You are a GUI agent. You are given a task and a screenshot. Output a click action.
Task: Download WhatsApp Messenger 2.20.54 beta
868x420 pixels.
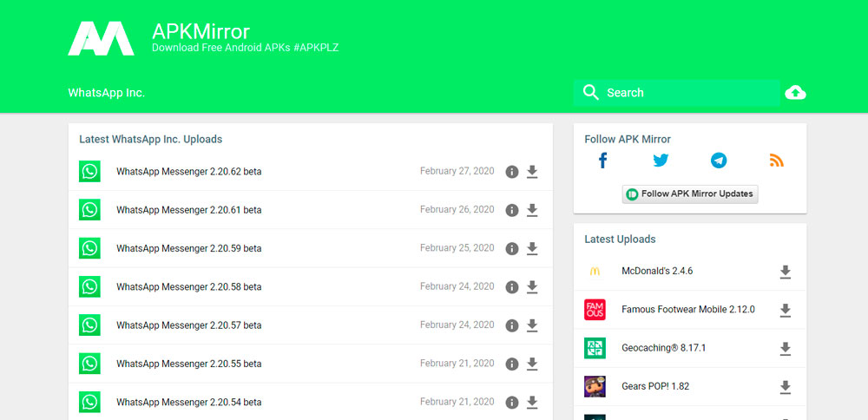click(x=532, y=402)
